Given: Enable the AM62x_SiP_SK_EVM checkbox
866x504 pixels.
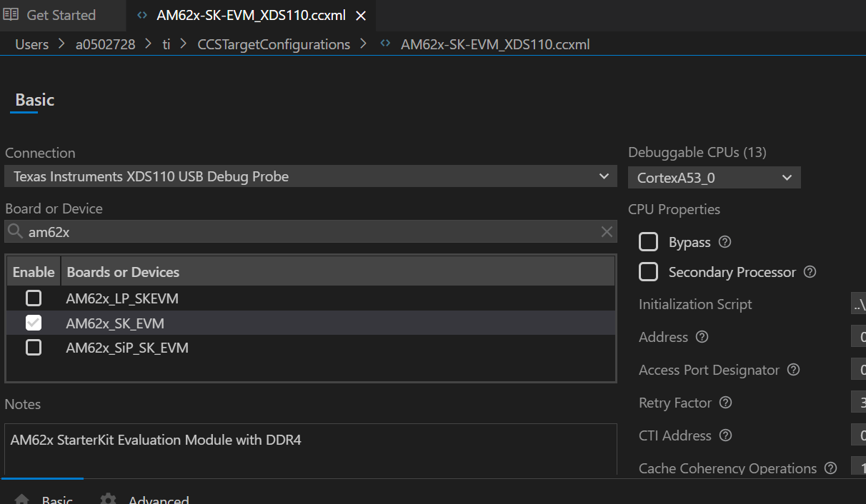Looking at the screenshot, I should 34,348.
